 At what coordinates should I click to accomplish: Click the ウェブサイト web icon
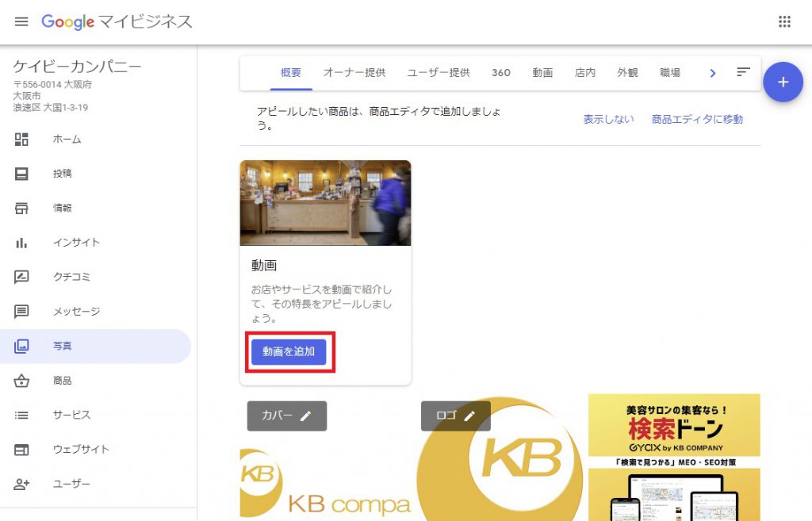tap(21, 450)
